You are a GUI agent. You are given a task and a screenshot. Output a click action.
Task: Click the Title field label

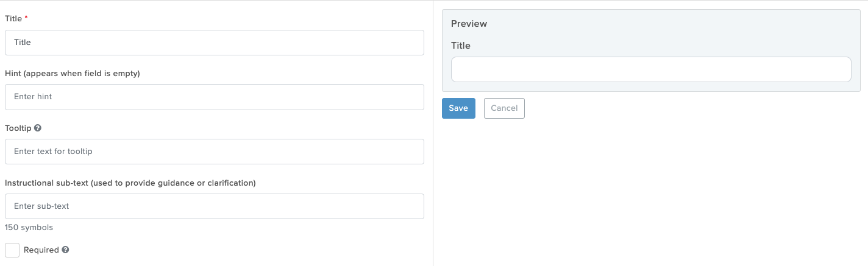tap(13, 19)
